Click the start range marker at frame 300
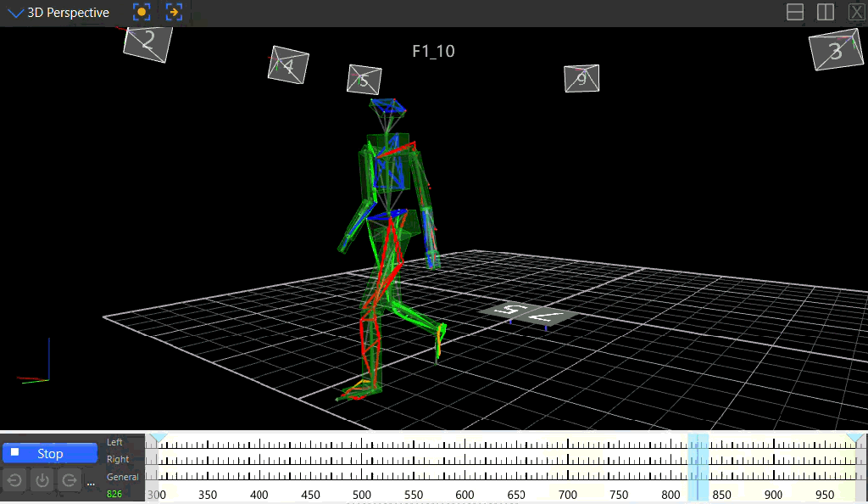This screenshot has width=868, height=504. pos(159,438)
